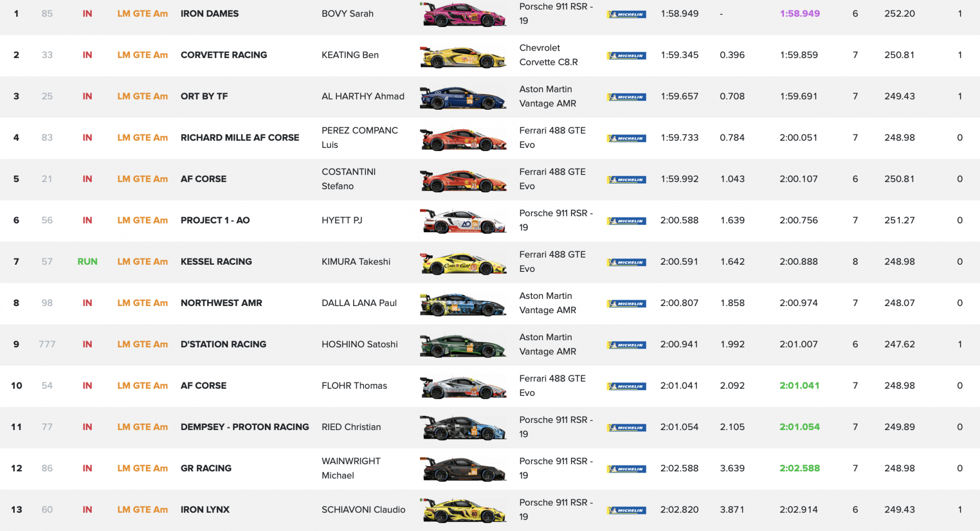Viewport: 980px width, 531px height.
Task: Click driver name HOSHINO Satoshi
Action: point(360,344)
